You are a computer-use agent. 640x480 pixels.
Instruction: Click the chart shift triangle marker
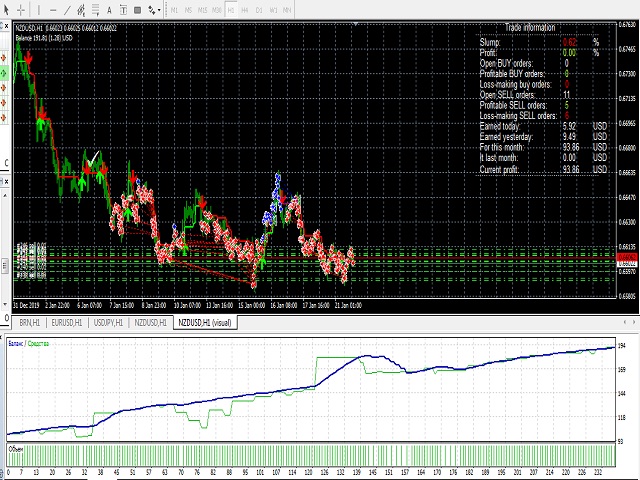pos(356,24)
